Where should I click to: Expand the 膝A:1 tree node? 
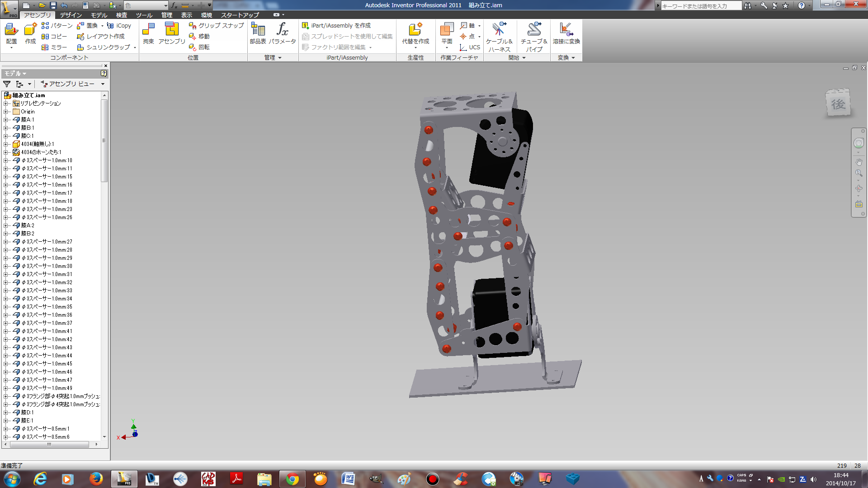(6, 120)
